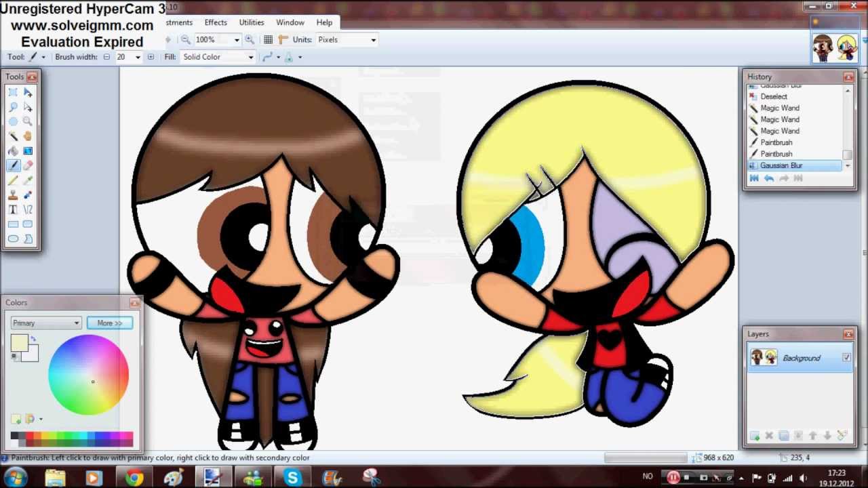Open the Primary color selector dropdown
The image size is (868, 488).
point(46,323)
